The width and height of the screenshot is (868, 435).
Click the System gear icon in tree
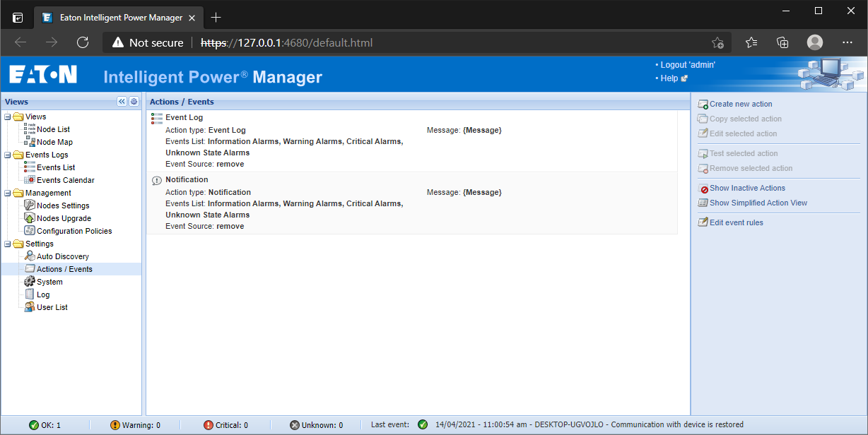(x=30, y=282)
